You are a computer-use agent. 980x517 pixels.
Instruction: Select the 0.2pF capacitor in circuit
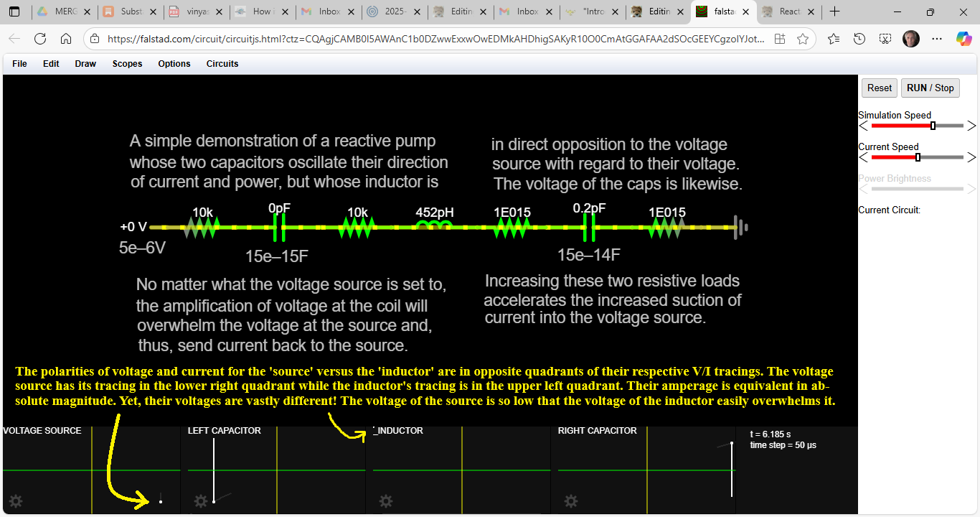(x=590, y=228)
